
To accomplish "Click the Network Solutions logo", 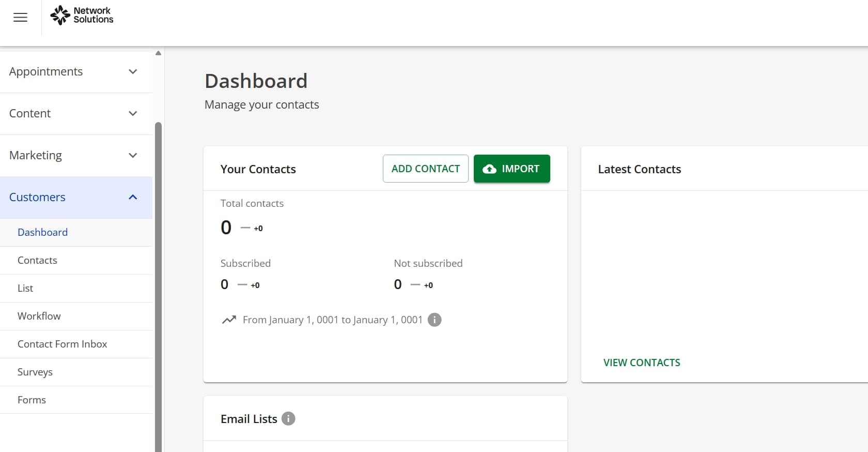I will point(82,16).
